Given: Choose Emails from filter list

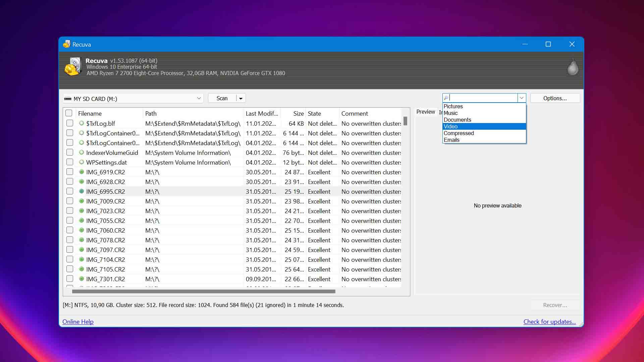Looking at the screenshot, I should [x=484, y=140].
